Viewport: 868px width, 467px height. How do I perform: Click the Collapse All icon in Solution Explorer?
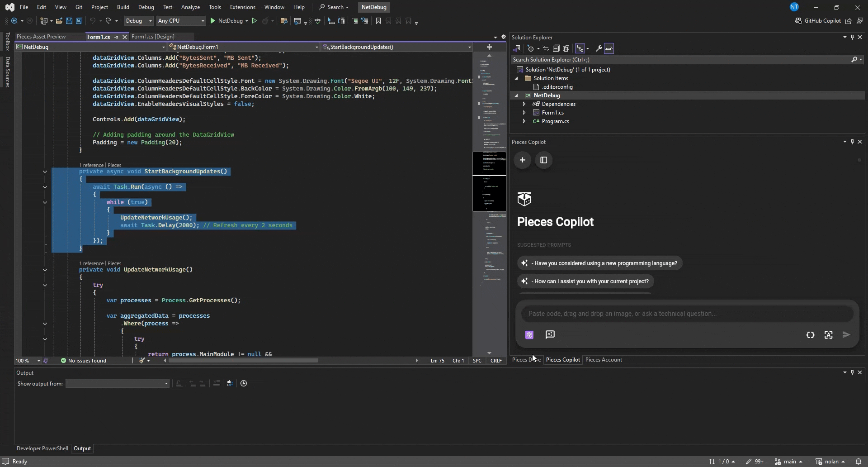pos(556,48)
